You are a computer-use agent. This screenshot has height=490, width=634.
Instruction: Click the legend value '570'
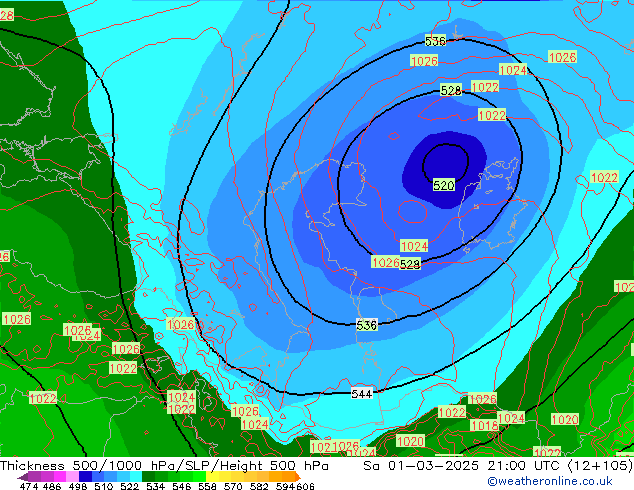coord(233,486)
